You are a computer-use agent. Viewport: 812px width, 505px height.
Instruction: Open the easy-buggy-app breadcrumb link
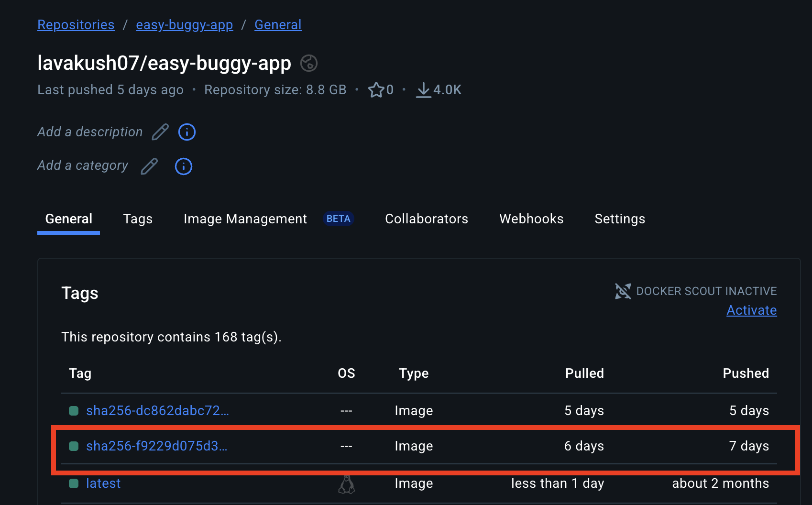(x=185, y=25)
